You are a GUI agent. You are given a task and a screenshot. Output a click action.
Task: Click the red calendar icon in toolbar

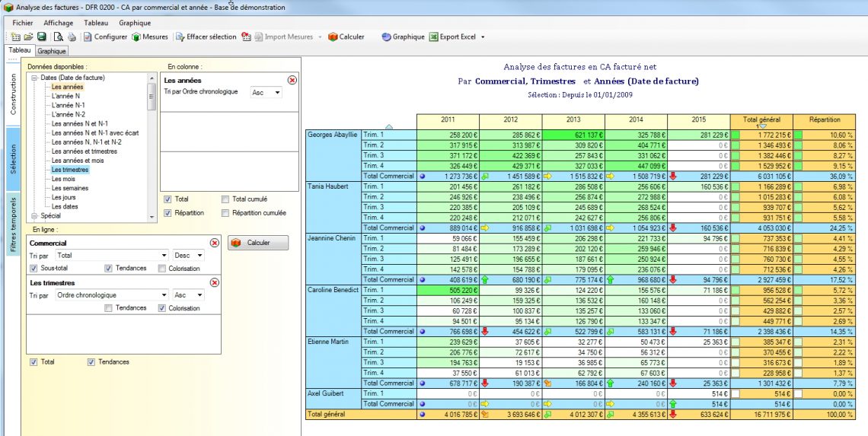pyautogui.click(x=247, y=37)
